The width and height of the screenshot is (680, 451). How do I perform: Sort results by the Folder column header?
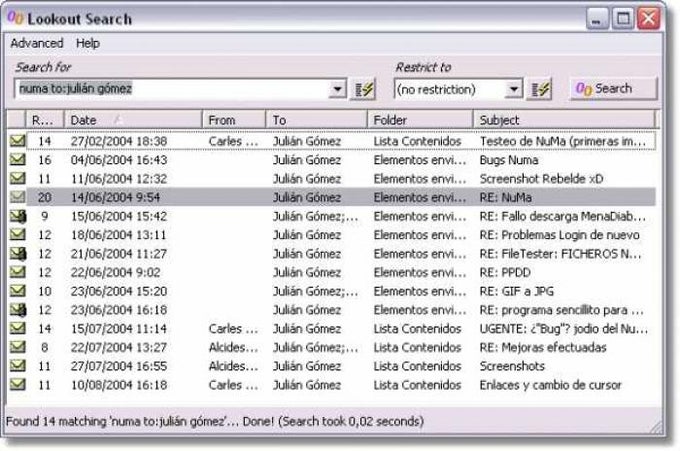pos(420,120)
